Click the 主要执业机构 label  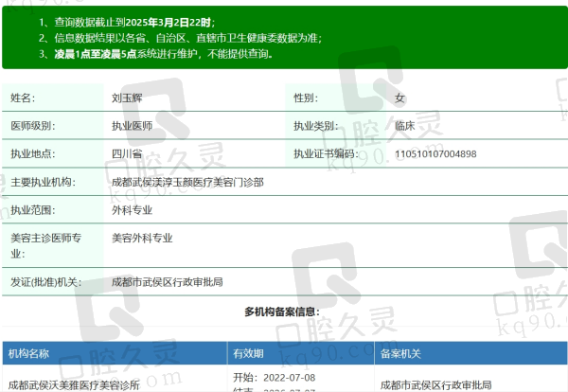point(43,182)
